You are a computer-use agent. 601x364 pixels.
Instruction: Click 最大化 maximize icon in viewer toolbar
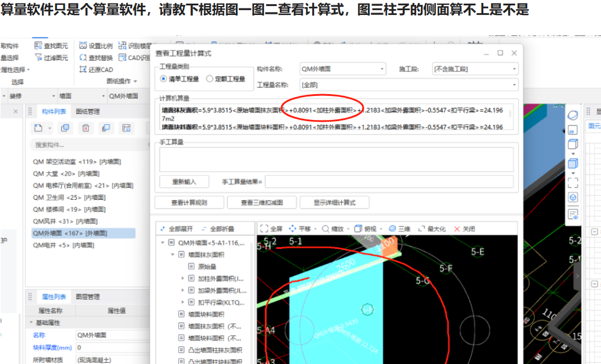point(421,228)
